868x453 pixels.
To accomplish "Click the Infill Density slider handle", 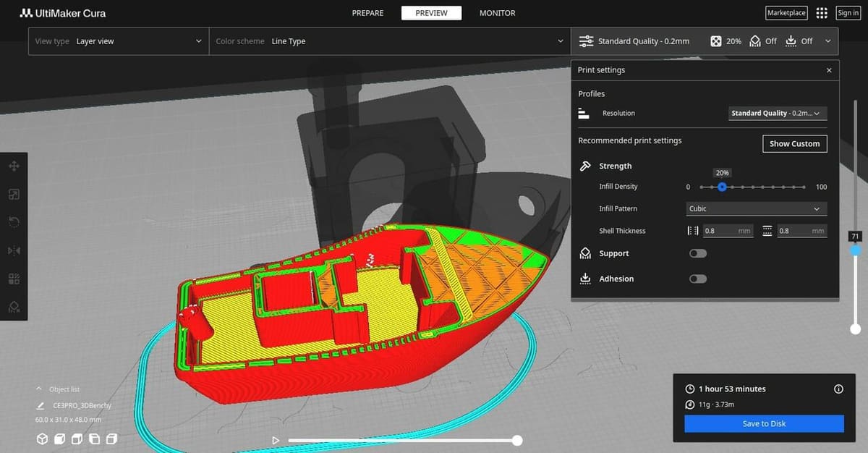I will (722, 187).
